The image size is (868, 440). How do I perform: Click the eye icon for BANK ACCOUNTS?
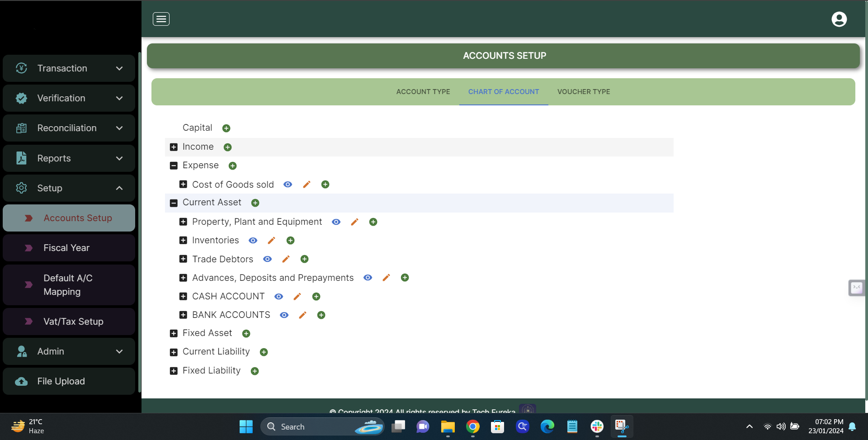pos(284,315)
